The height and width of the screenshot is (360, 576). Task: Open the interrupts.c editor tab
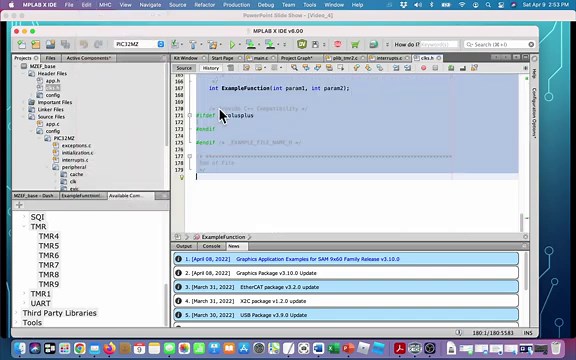click(389, 58)
